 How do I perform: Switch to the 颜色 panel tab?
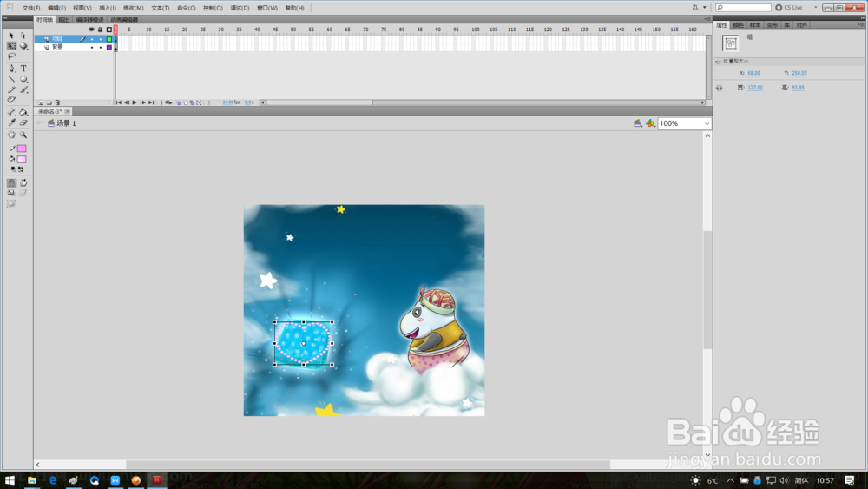[738, 25]
